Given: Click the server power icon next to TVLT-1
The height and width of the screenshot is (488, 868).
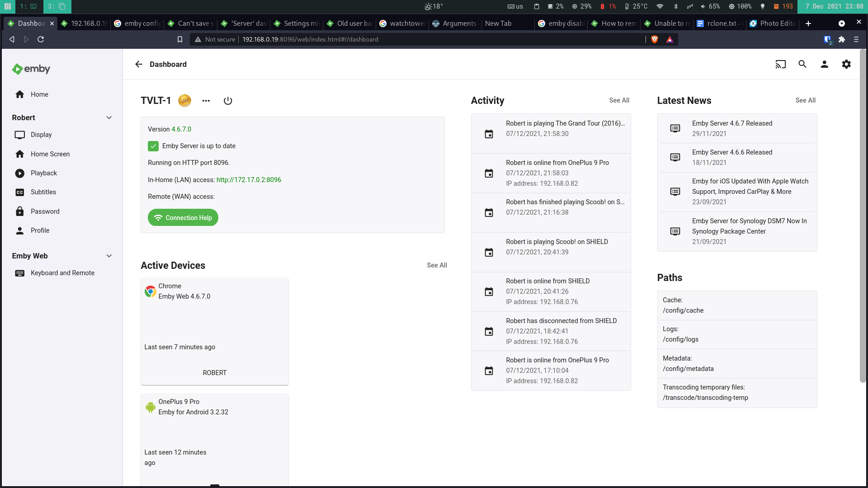Looking at the screenshot, I should tap(228, 101).
